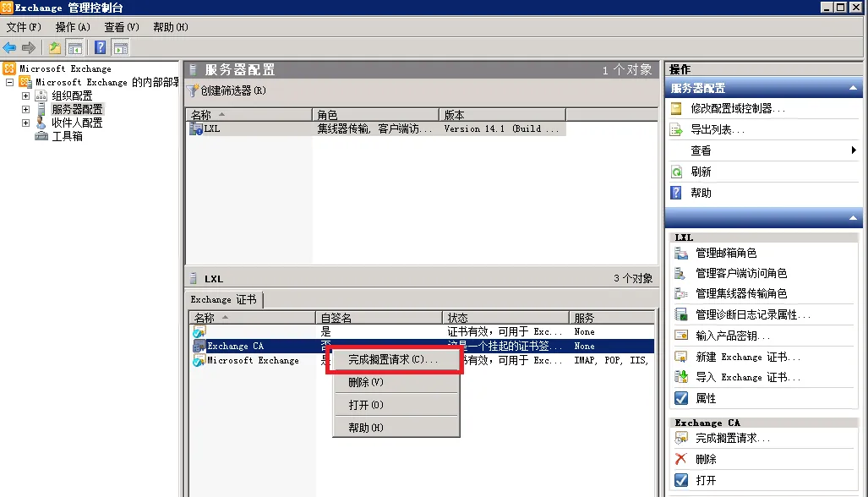Select Microsoft Exchange root tree node
The image size is (868, 497).
[65, 68]
